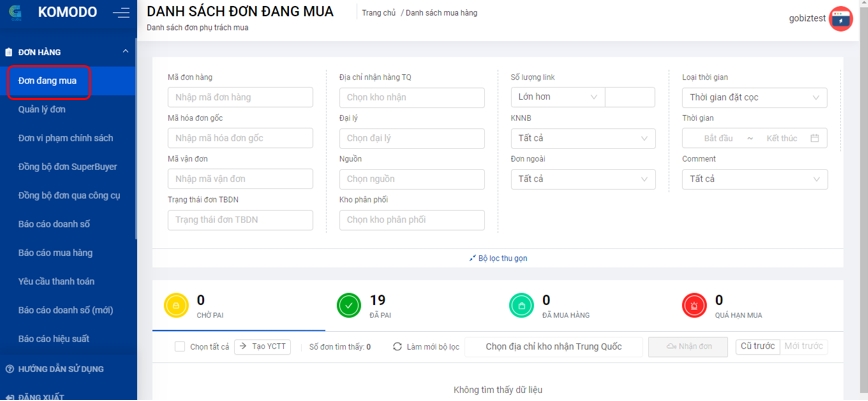Viewport: 868px width, 401px height.
Task: Expand the Lớn hơn comparison dropdown
Action: [557, 97]
